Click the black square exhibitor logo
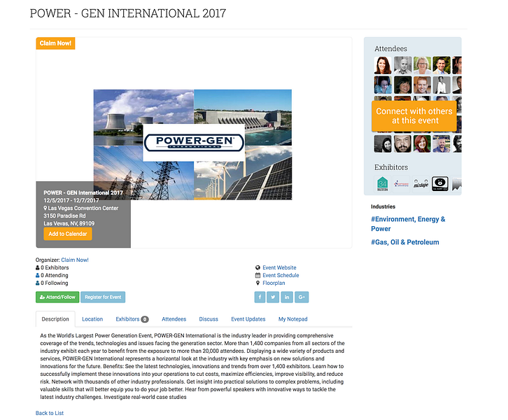The width and height of the screenshot is (508, 420). click(440, 184)
